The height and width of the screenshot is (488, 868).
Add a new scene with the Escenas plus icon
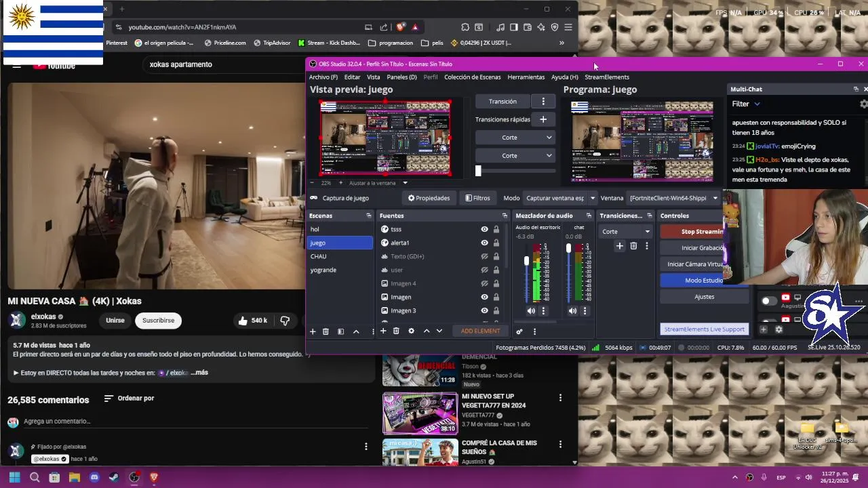[x=313, y=331]
